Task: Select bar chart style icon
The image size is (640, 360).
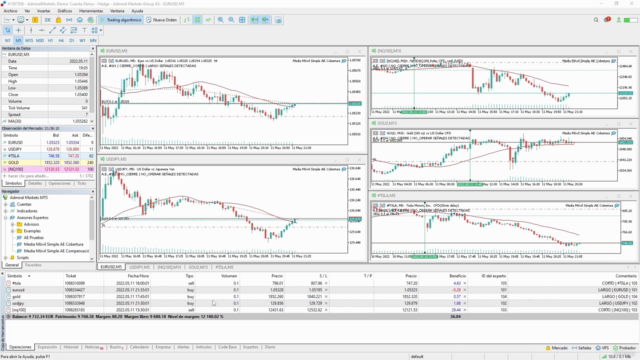Action: tap(187, 20)
